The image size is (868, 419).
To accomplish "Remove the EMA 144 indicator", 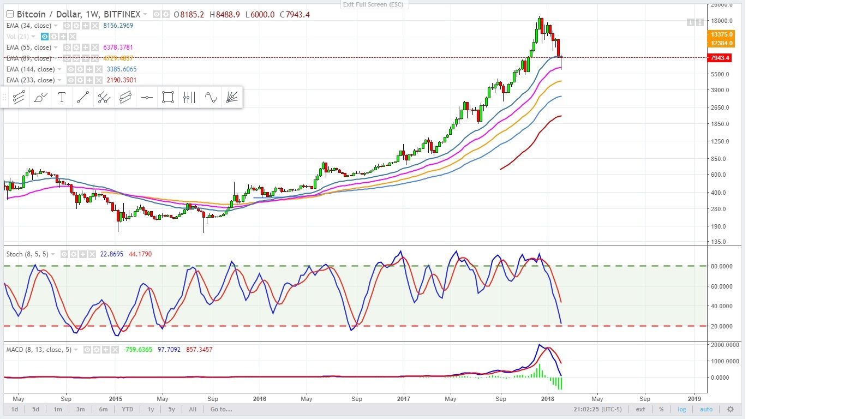I will tap(99, 69).
